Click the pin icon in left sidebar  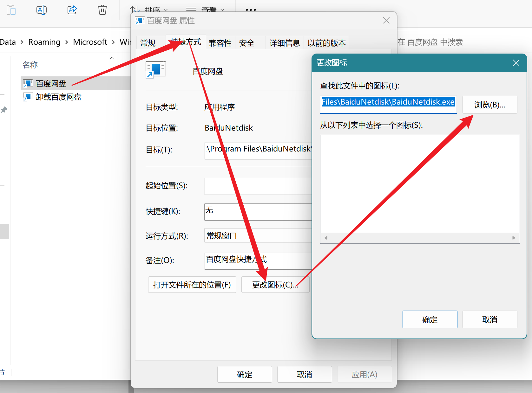(4, 110)
